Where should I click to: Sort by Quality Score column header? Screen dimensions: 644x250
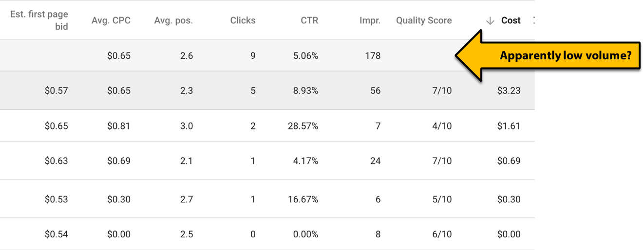click(x=424, y=20)
